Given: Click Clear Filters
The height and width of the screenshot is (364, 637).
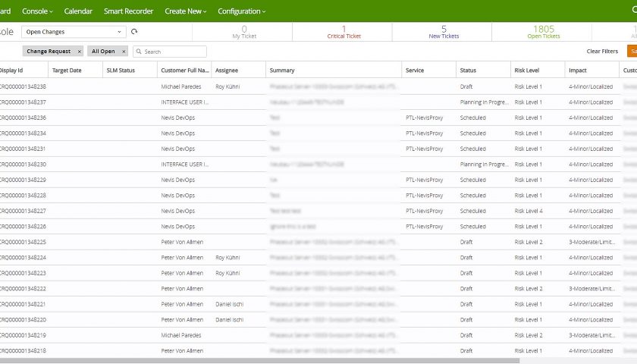Looking at the screenshot, I should click(x=601, y=52).
